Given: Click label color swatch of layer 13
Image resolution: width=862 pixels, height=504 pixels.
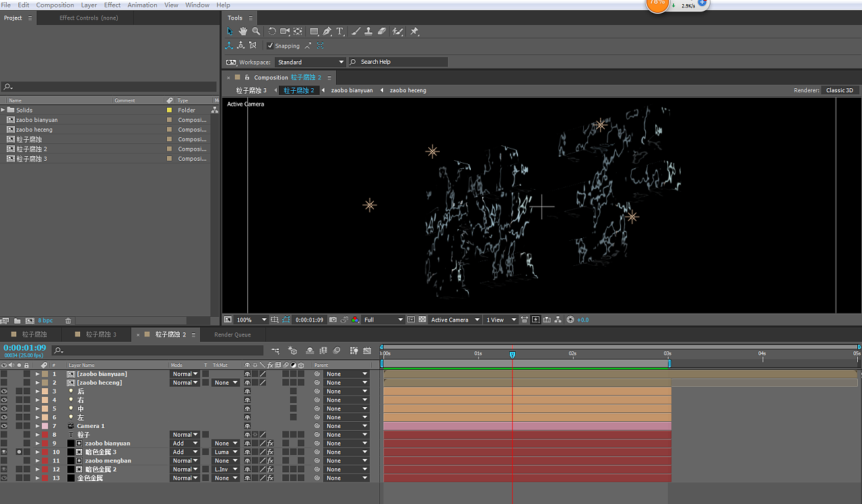Looking at the screenshot, I should [44, 478].
